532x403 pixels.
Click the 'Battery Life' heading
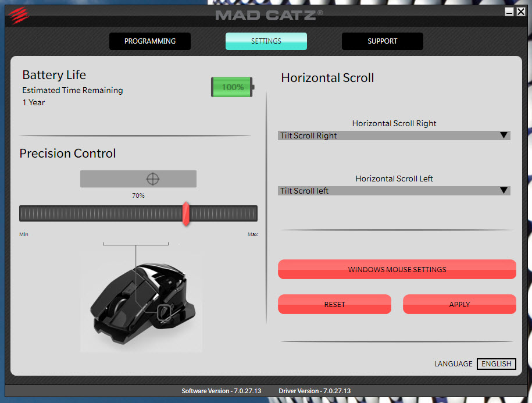point(54,74)
